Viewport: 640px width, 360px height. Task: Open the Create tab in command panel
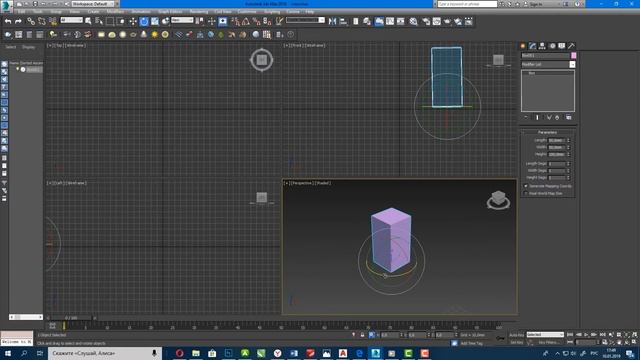pyautogui.click(x=523, y=46)
